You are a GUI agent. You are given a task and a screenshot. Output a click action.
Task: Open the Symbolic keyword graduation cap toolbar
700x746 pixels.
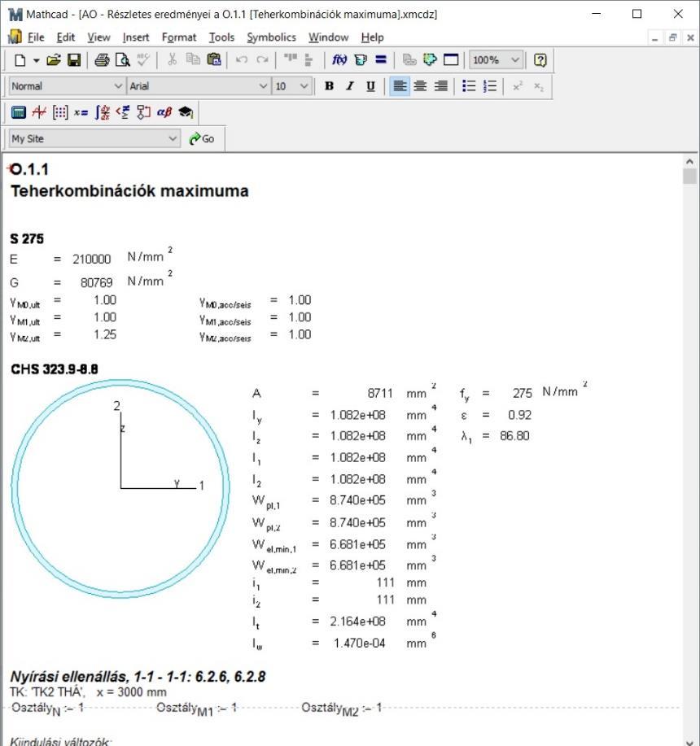point(186,112)
